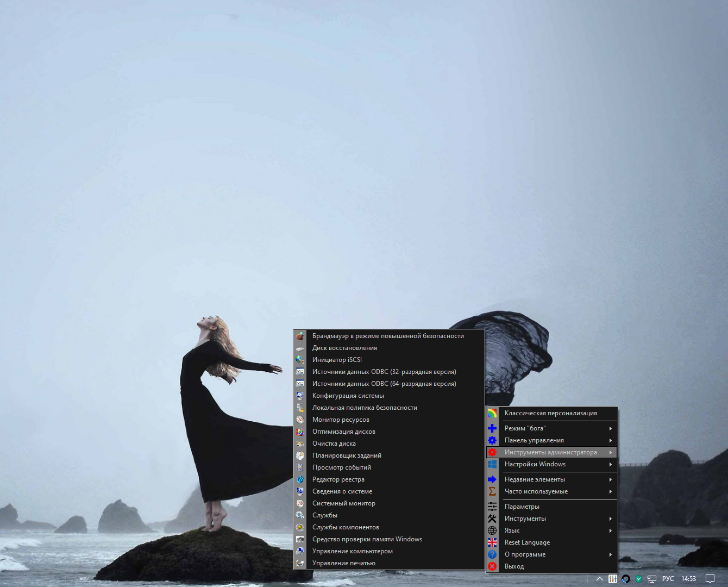Click the red cross icon for Выход

492,566
